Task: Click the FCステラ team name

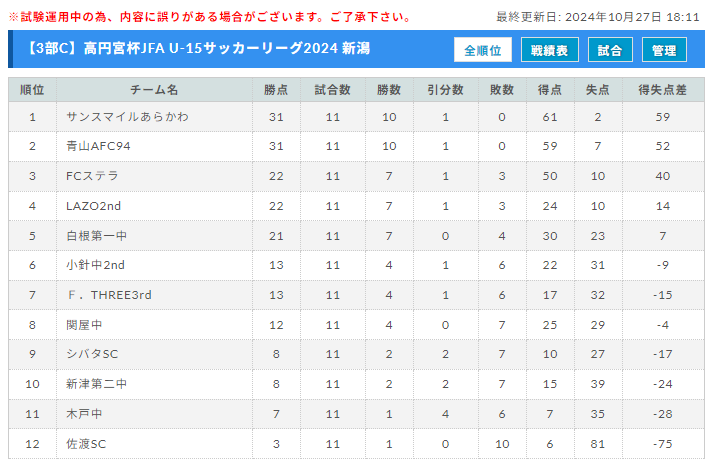Action: tap(92, 176)
